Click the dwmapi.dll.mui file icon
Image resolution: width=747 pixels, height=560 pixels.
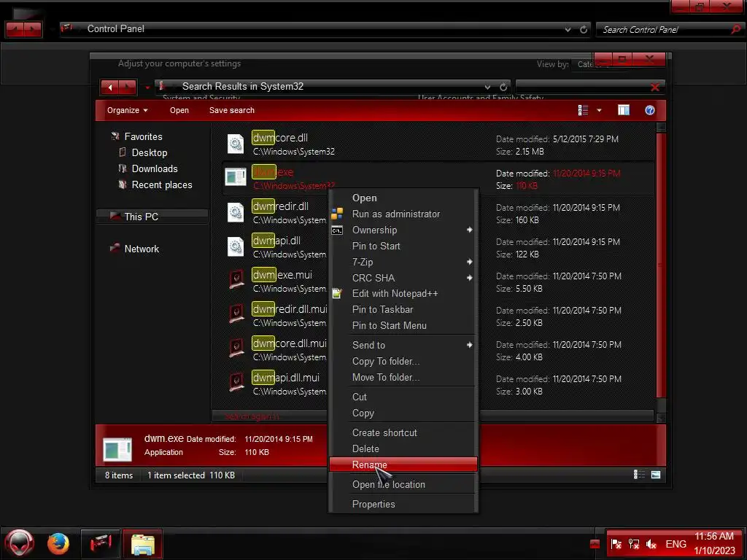pos(236,383)
